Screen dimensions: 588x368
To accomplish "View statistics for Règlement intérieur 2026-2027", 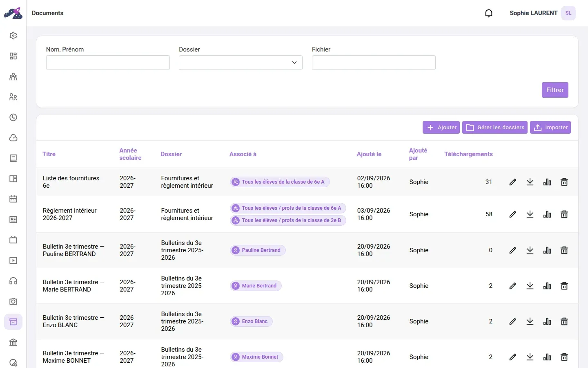I will click(547, 214).
